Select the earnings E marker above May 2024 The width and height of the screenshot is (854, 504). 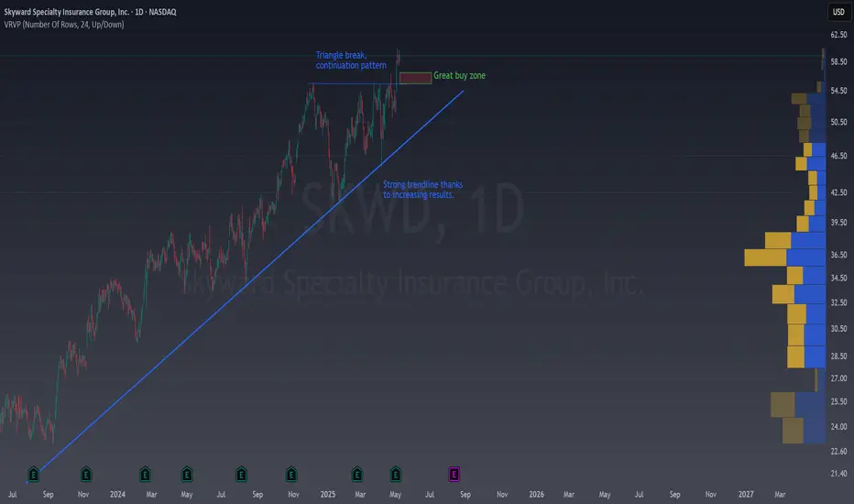187,474
